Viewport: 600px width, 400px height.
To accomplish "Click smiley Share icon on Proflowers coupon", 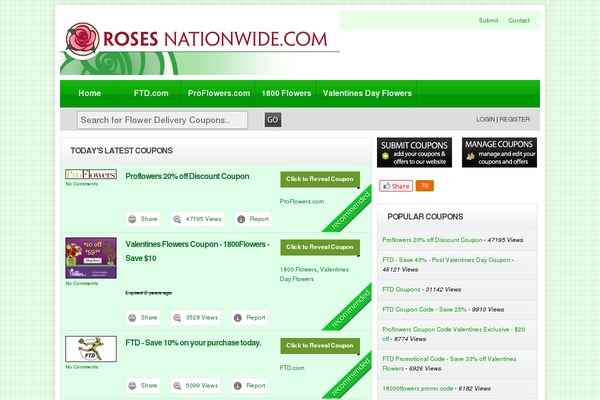I will tap(132, 219).
